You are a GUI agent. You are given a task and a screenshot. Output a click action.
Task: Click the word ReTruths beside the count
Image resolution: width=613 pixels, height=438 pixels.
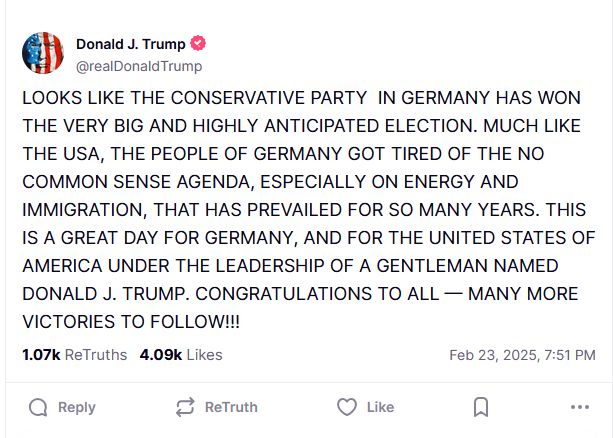96,355
